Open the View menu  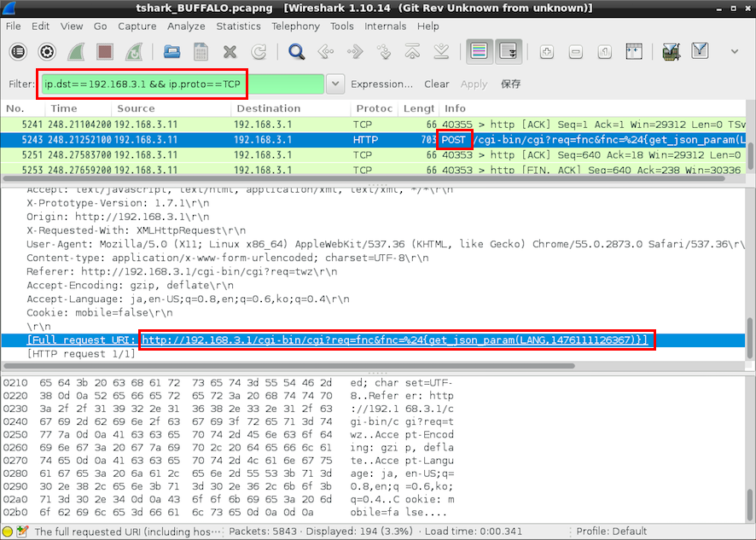72,26
